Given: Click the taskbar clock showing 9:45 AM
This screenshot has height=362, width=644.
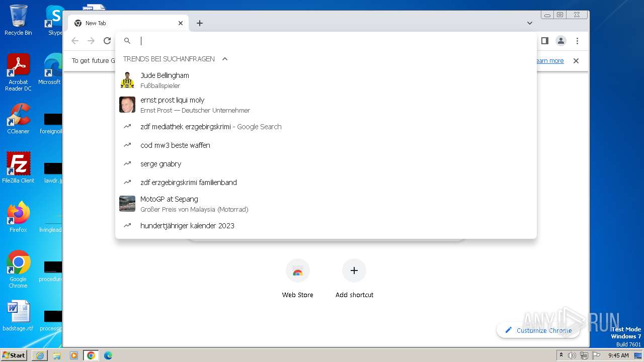Looking at the screenshot, I should pyautogui.click(x=618, y=355).
